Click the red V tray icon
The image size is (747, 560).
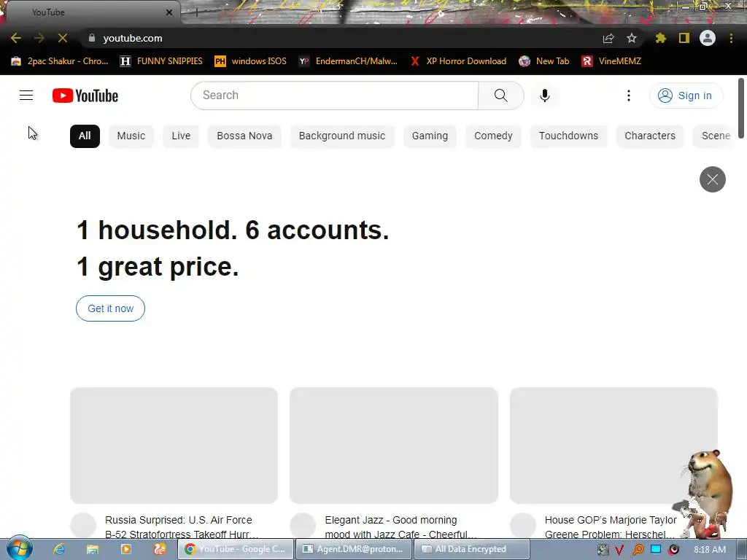point(619,550)
